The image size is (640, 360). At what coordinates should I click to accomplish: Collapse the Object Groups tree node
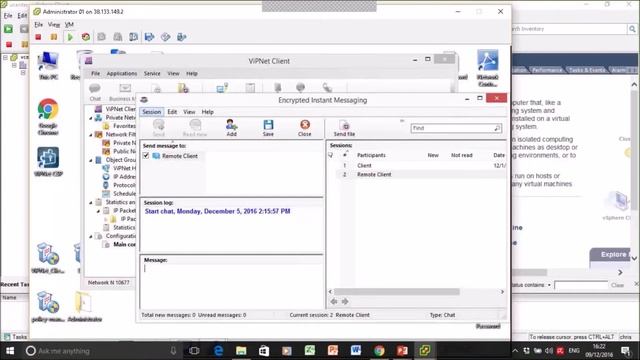[91, 160]
